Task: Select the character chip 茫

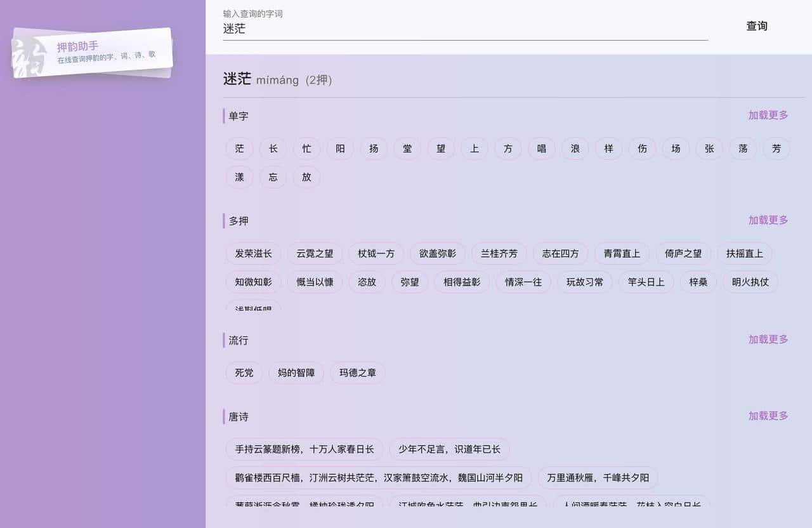Action: click(x=239, y=148)
